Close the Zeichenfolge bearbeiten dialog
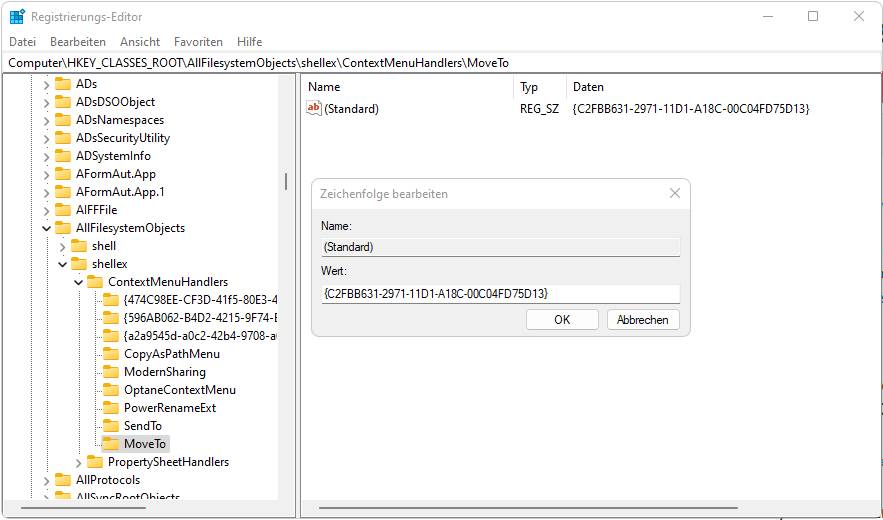883x520 pixels. point(675,193)
